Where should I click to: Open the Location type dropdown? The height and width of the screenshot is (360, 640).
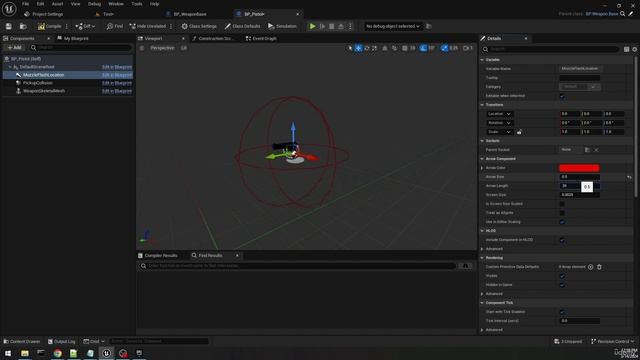coord(499,114)
